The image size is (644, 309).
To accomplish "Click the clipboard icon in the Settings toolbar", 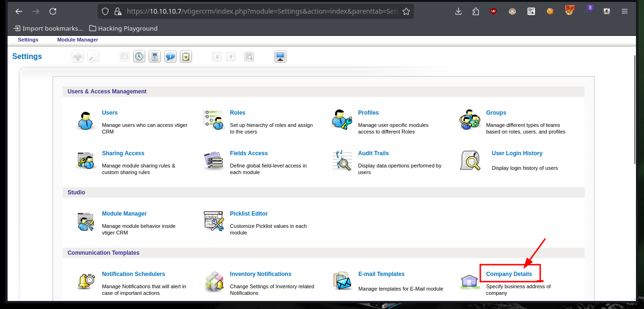I will coord(186,57).
